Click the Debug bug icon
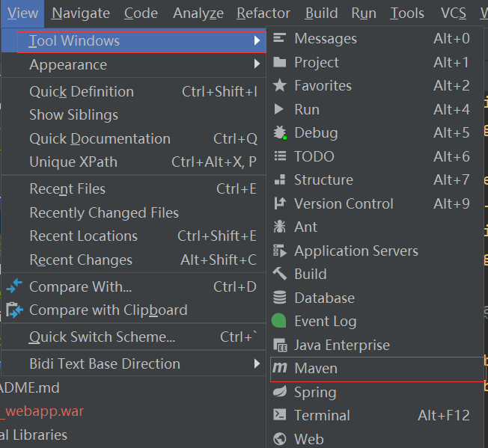Viewport: 488px width, 448px height. click(x=280, y=132)
